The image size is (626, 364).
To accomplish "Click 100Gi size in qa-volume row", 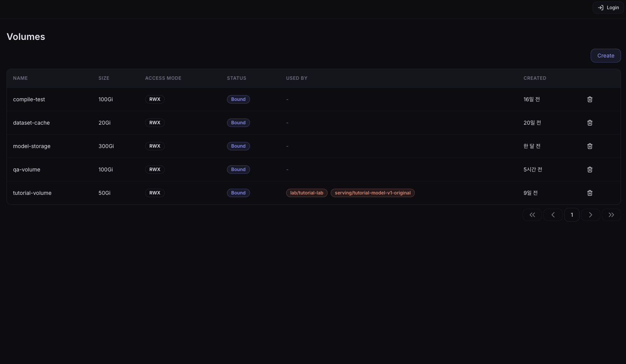I will click(106, 170).
